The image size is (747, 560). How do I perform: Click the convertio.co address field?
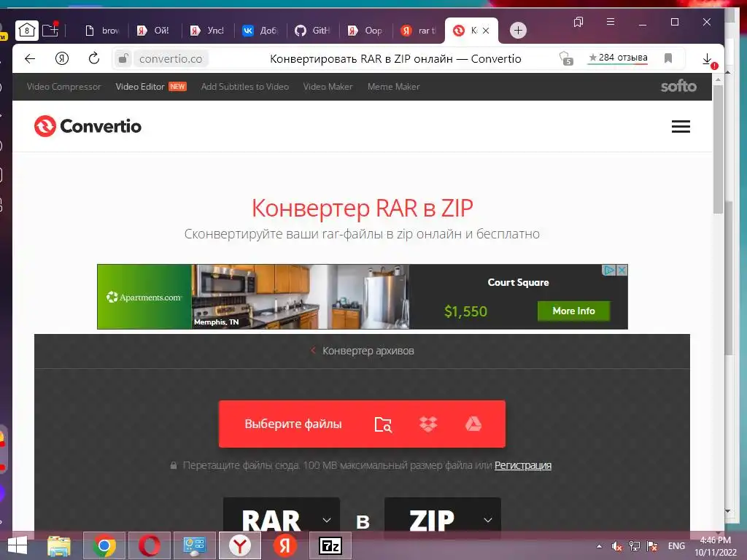coord(171,58)
